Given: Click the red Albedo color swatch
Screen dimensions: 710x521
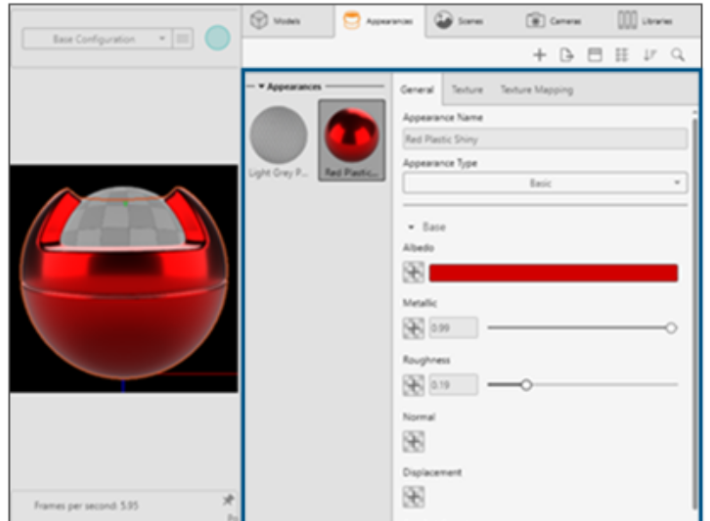Looking at the screenshot, I should [x=553, y=273].
